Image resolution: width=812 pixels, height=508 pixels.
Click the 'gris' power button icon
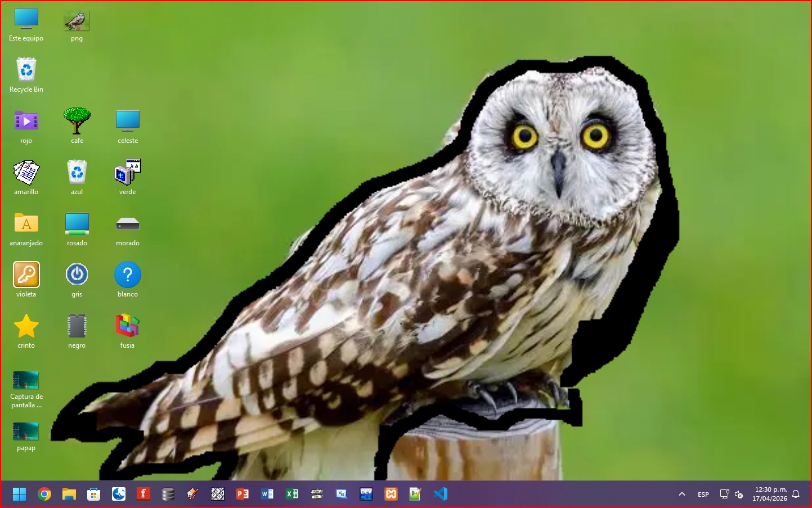(77, 275)
